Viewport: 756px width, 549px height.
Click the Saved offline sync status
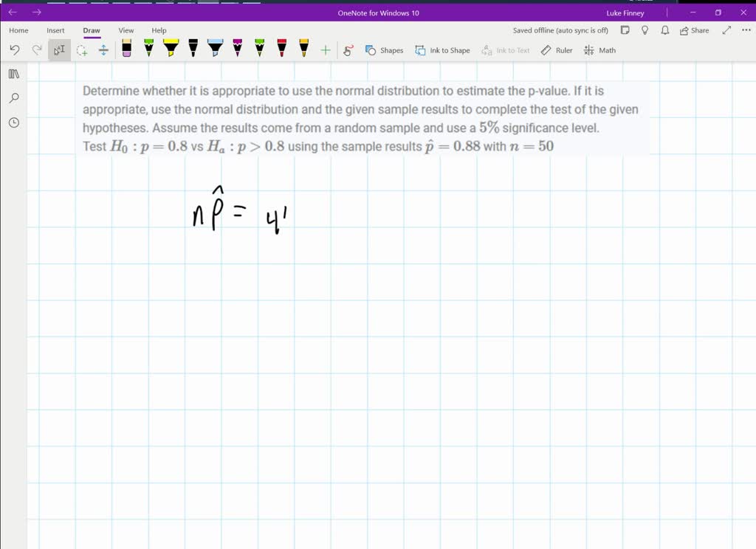(x=560, y=30)
